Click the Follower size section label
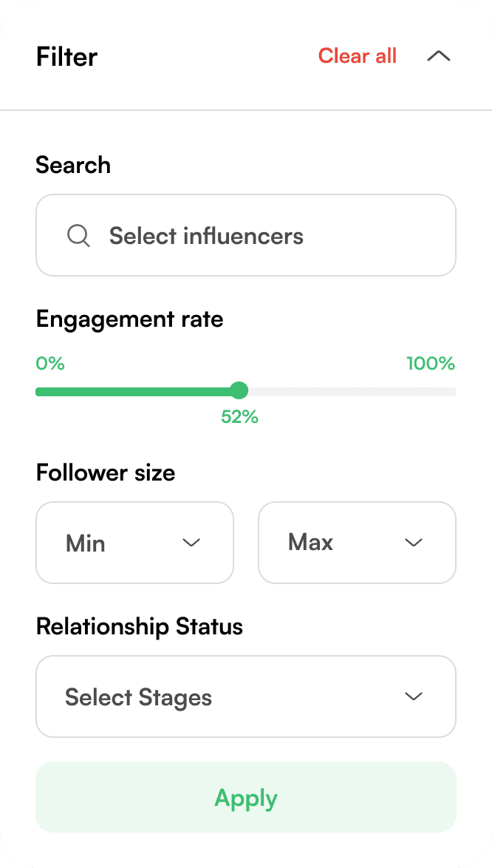 tap(106, 473)
